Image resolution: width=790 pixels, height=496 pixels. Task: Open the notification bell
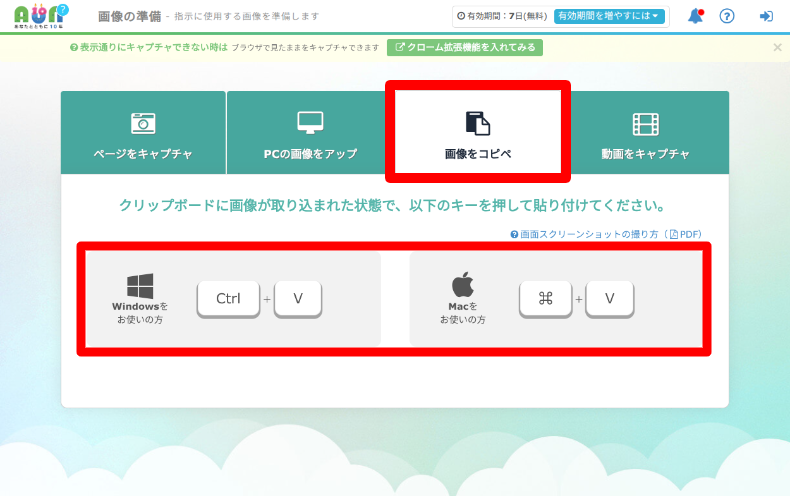pyautogui.click(x=696, y=16)
